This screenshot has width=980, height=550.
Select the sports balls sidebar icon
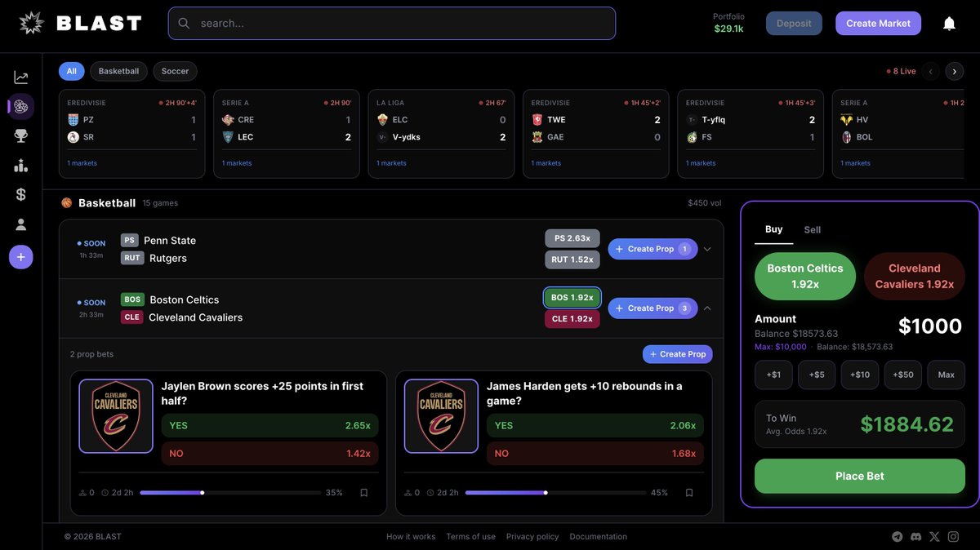click(x=21, y=107)
